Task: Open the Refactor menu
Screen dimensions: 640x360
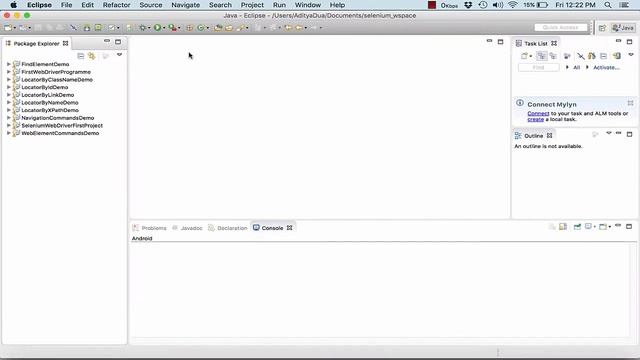Action: [116, 5]
